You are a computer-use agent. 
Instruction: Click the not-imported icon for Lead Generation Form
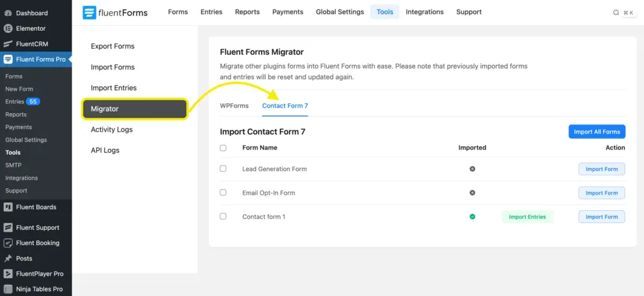[x=472, y=169]
